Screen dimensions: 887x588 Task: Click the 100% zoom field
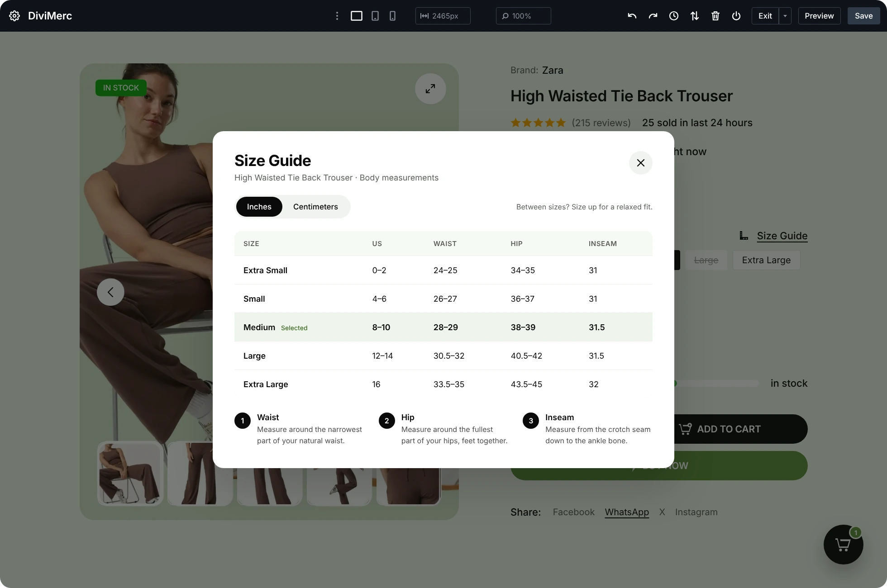point(524,16)
